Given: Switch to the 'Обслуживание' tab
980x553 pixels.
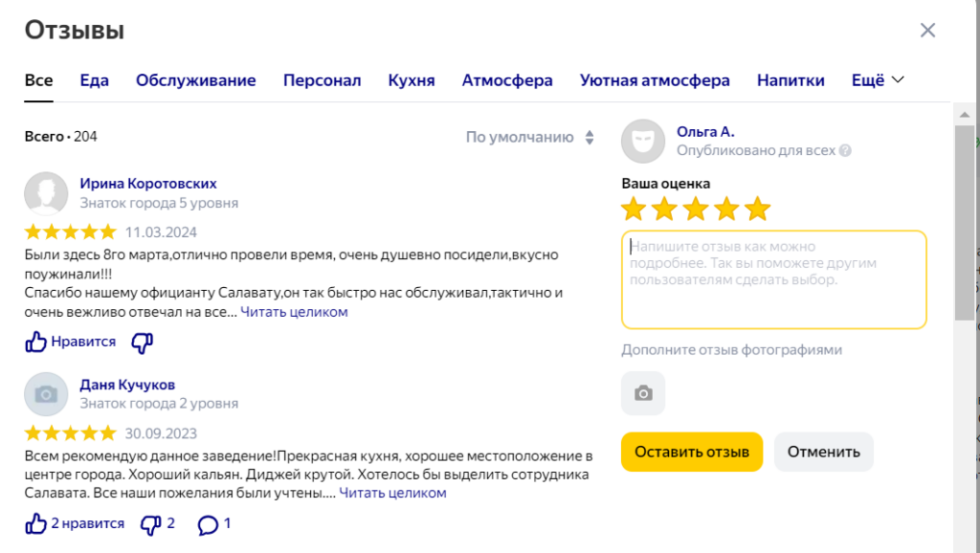Looking at the screenshot, I should pyautogui.click(x=196, y=80).
